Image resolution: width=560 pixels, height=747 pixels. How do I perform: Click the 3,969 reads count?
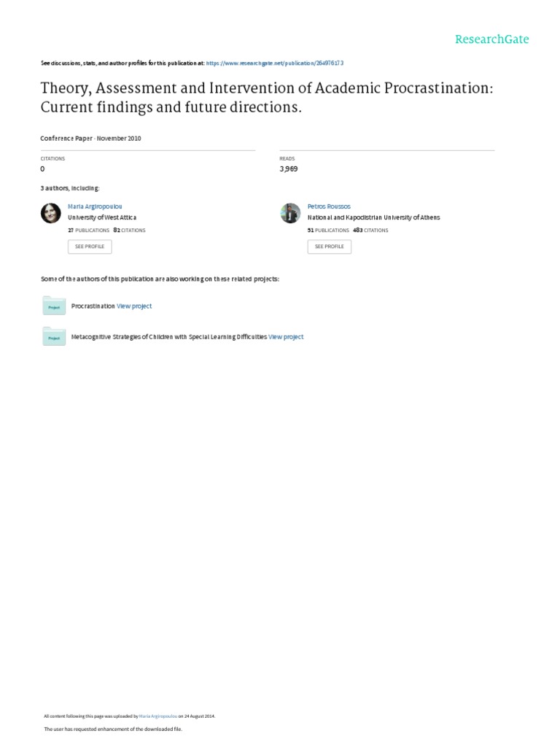(289, 169)
